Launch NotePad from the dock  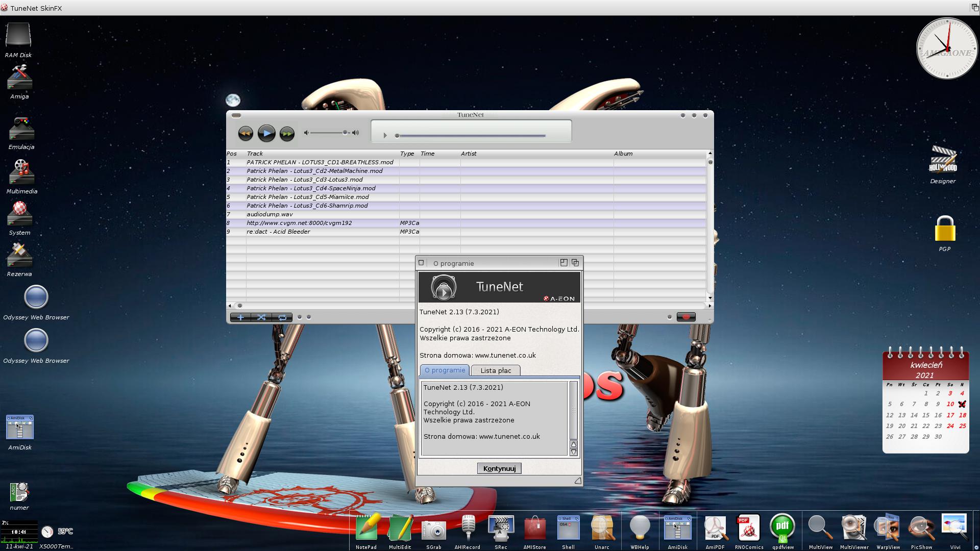coord(366,531)
